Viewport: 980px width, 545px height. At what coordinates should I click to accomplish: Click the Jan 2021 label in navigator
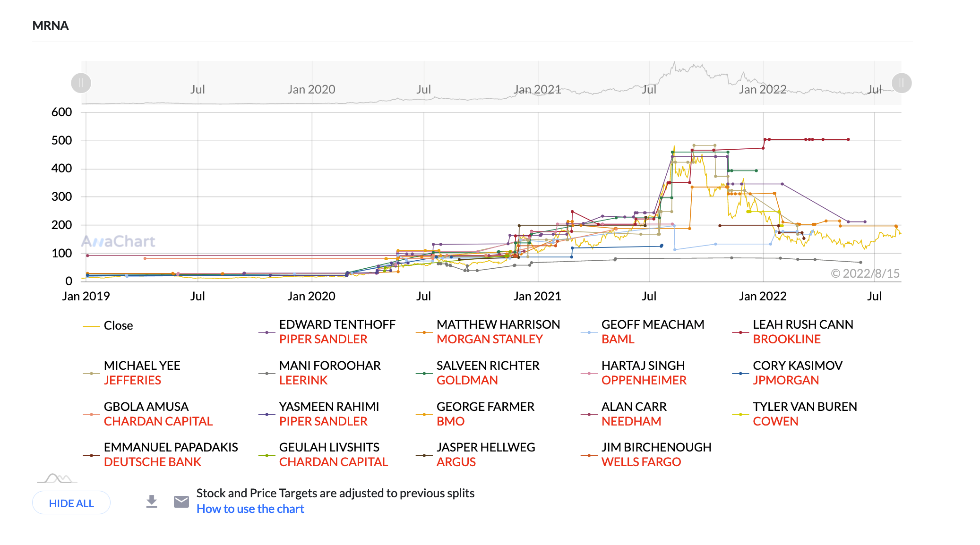click(537, 89)
